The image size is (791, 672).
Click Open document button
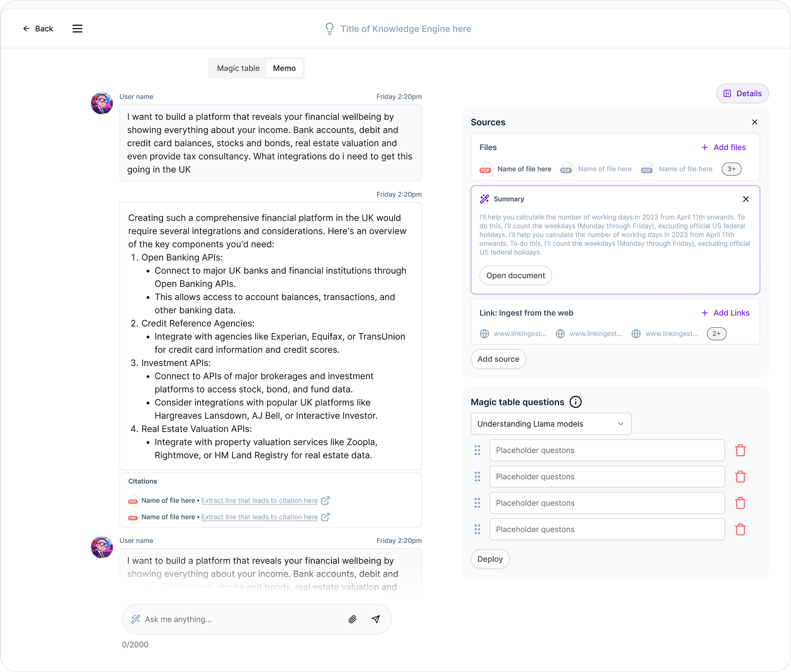(x=516, y=275)
